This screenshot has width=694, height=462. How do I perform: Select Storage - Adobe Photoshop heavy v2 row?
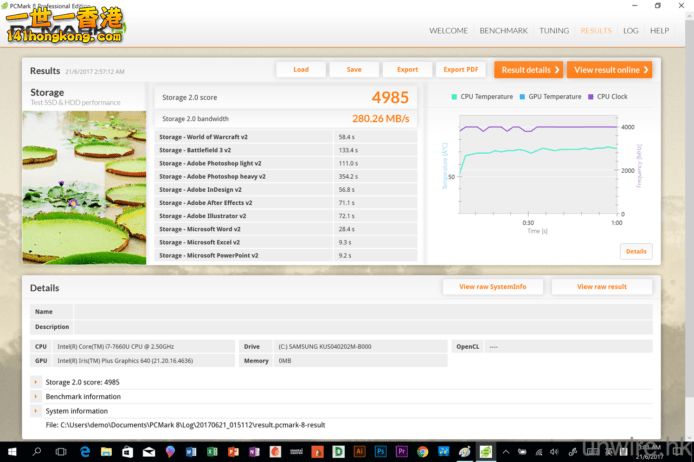coord(286,176)
